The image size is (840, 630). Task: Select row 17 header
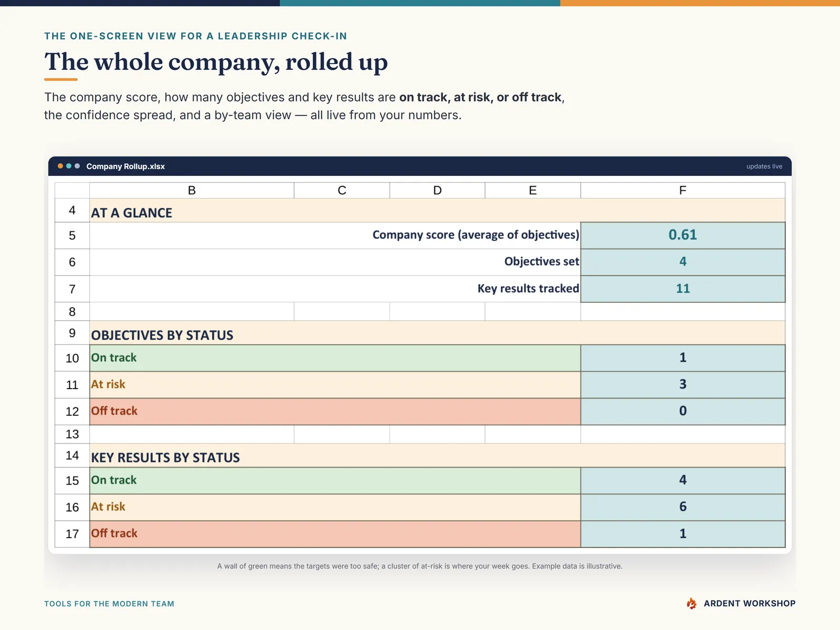pos(72,534)
